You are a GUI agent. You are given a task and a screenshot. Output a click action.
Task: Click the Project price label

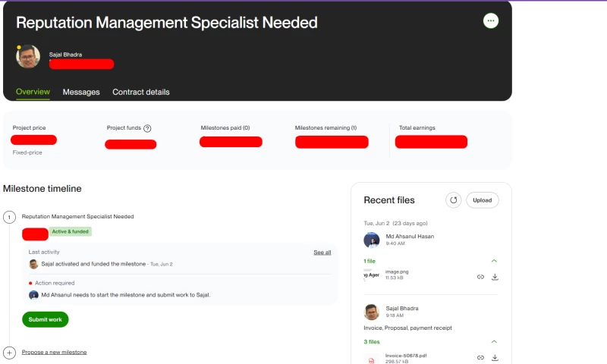point(29,127)
